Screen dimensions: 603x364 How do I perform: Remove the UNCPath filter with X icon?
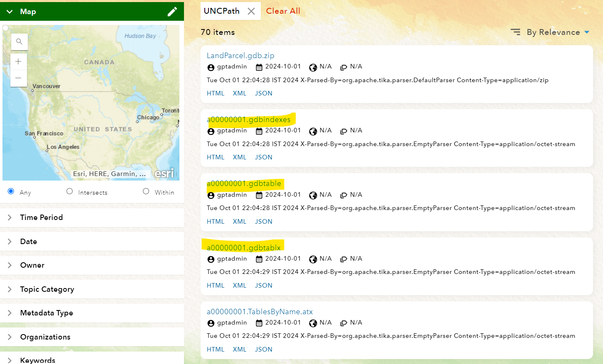tap(251, 11)
